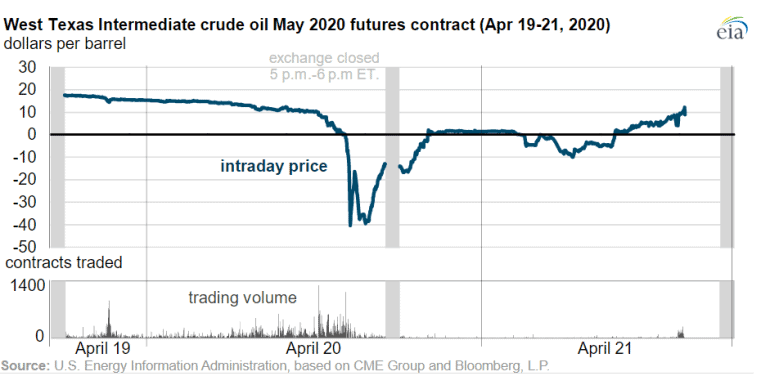
Task: Click the chart title text
Action: pyautogui.click(x=307, y=25)
